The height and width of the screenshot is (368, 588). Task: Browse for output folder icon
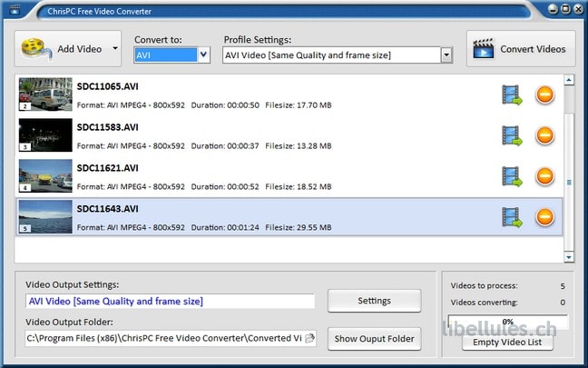coord(309,338)
